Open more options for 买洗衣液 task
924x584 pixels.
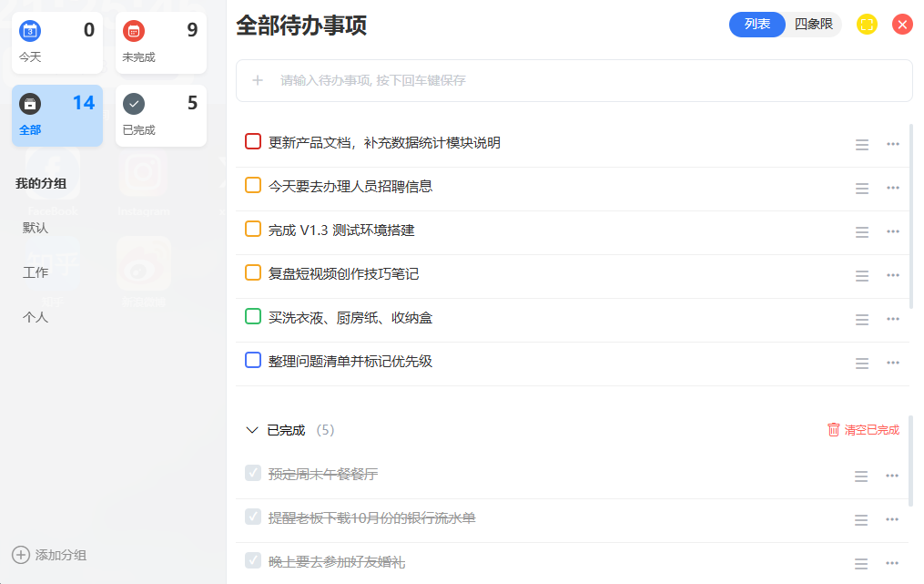tap(892, 319)
